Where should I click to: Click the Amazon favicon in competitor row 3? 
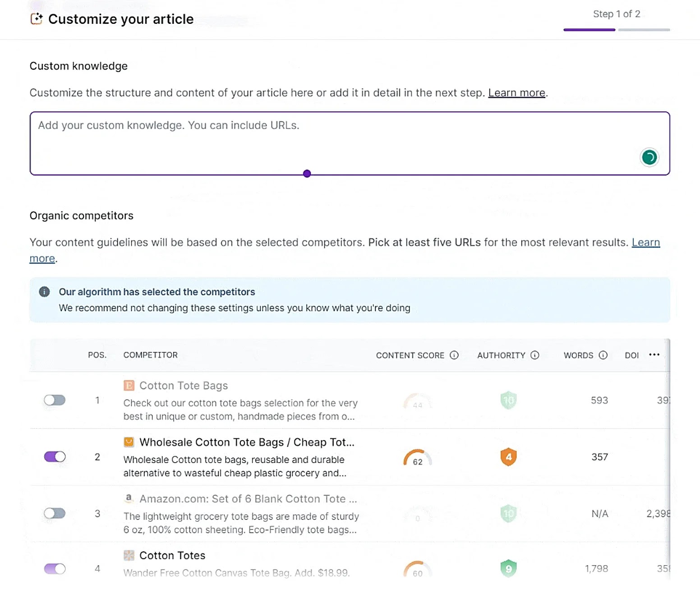point(129,498)
